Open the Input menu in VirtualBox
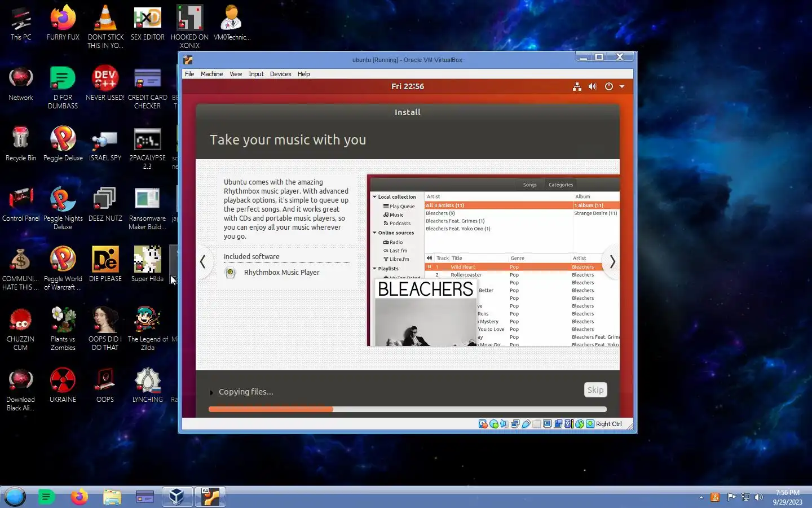 pyautogui.click(x=256, y=74)
